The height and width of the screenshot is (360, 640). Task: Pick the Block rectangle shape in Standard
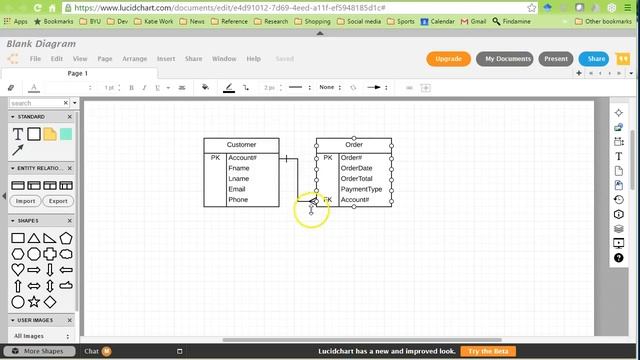pyautogui.click(x=34, y=134)
